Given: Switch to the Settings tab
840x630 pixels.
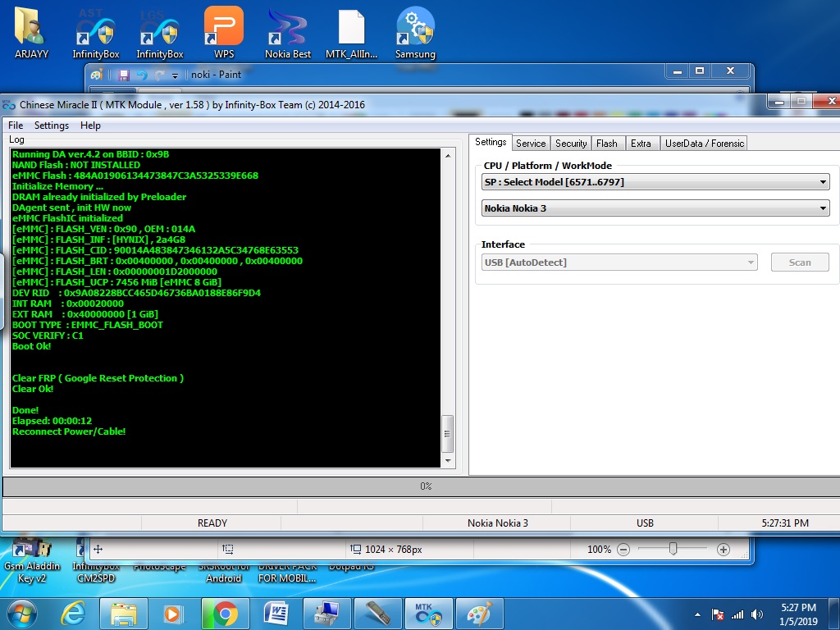Looking at the screenshot, I should point(491,142).
